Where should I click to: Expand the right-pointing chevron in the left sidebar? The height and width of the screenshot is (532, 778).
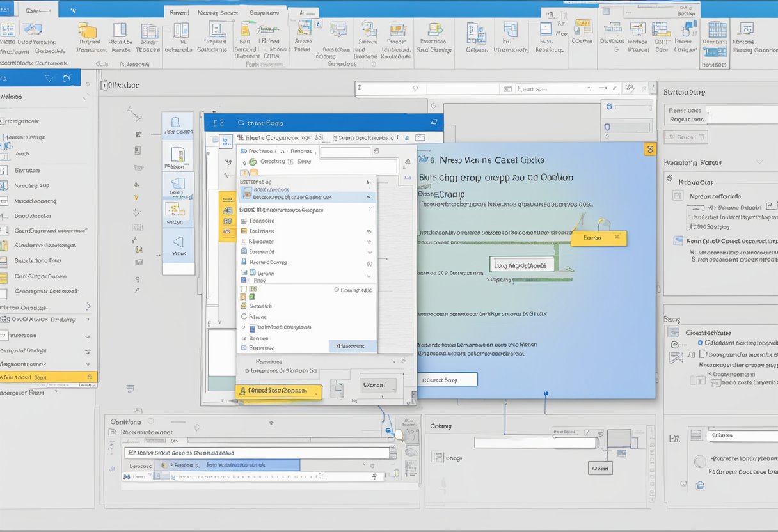(88, 307)
